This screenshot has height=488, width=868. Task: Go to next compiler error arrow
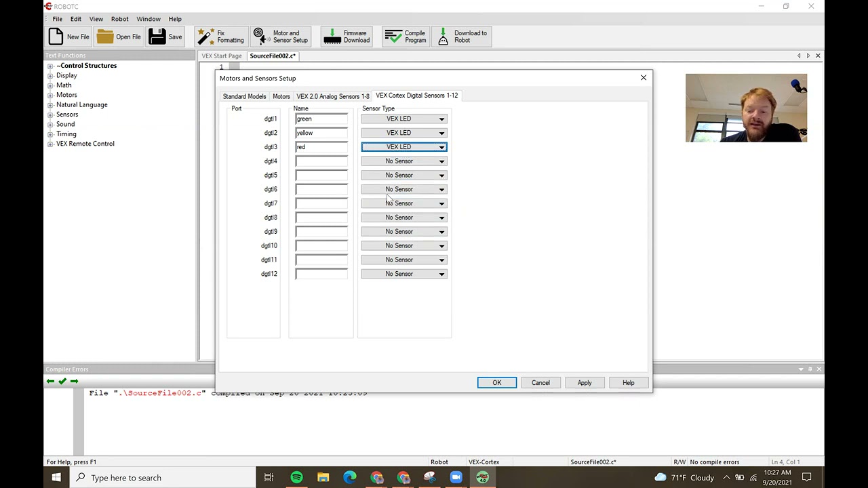pyautogui.click(x=75, y=381)
